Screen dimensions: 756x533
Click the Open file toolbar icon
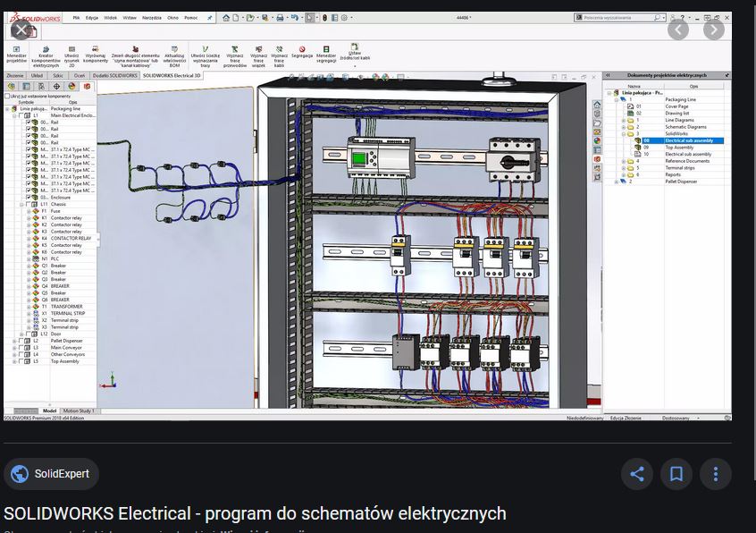coord(249,18)
